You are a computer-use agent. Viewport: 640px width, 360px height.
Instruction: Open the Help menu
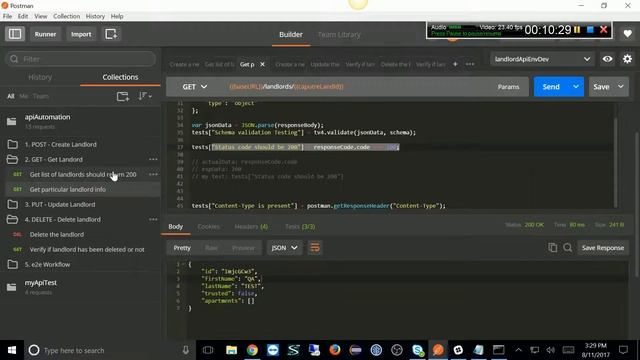point(117,16)
